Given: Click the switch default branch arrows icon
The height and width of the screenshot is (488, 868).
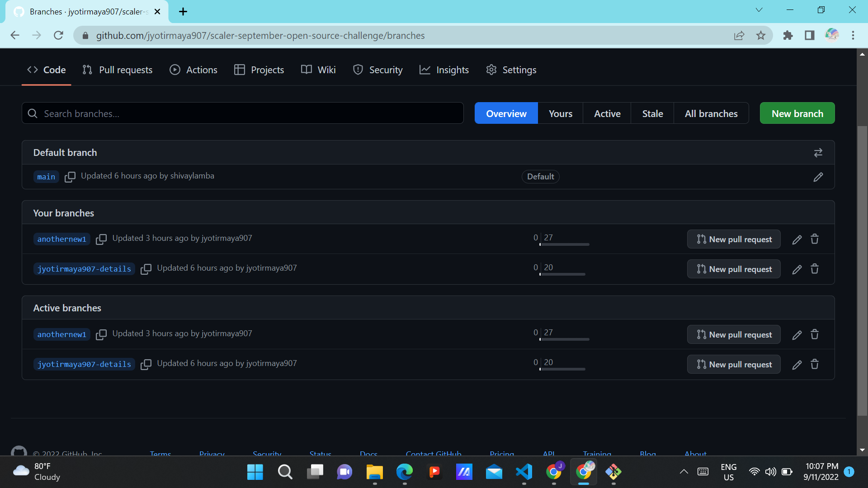Looking at the screenshot, I should pyautogui.click(x=818, y=153).
